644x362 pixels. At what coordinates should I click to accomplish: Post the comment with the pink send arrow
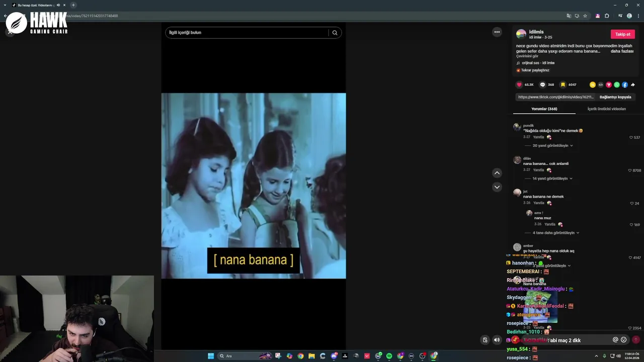tap(636, 340)
